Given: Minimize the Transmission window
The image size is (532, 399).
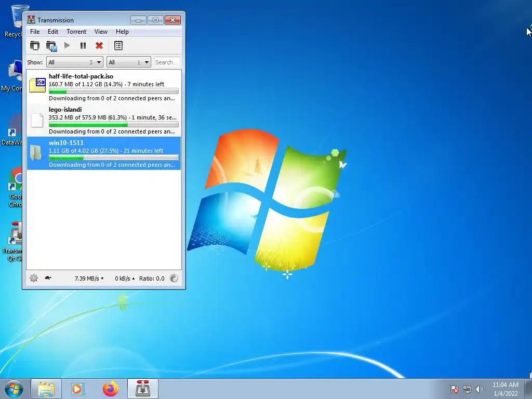Looking at the screenshot, I should (138, 20).
